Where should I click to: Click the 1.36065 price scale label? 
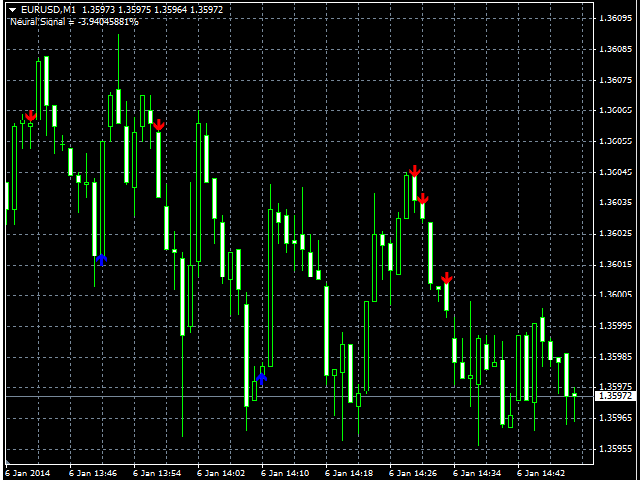pos(616,110)
